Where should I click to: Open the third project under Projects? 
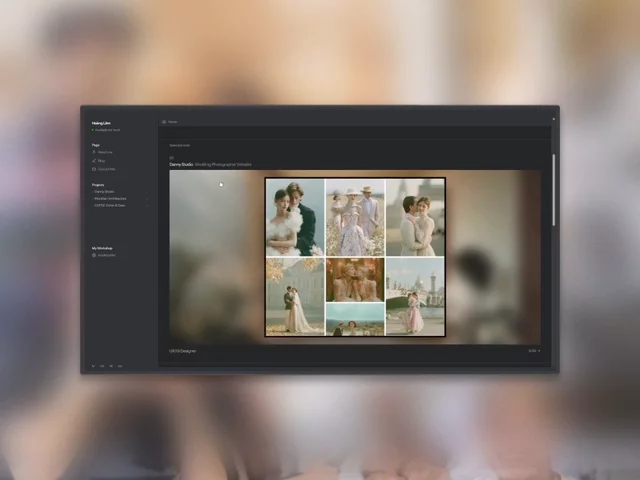(x=109, y=205)
